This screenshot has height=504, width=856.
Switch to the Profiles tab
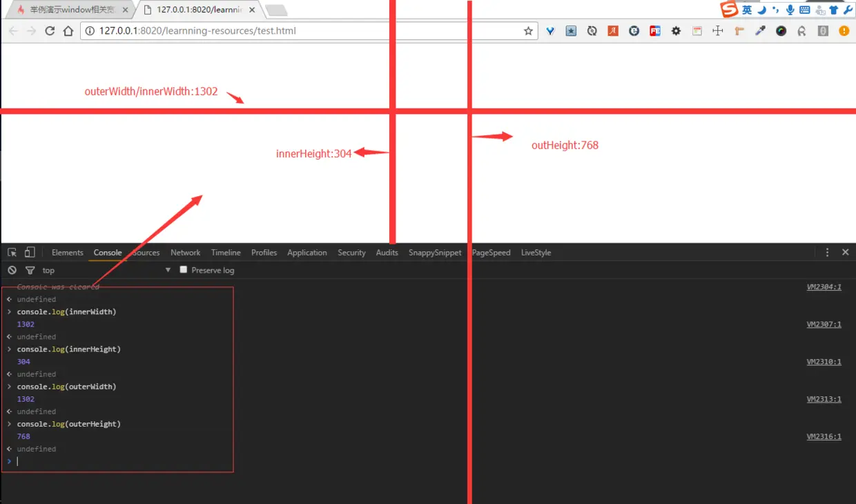264,253
